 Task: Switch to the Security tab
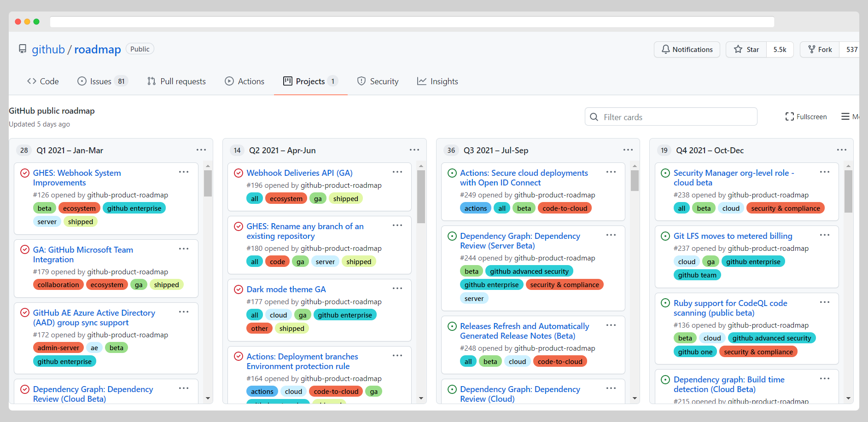[x=378, y=81]
